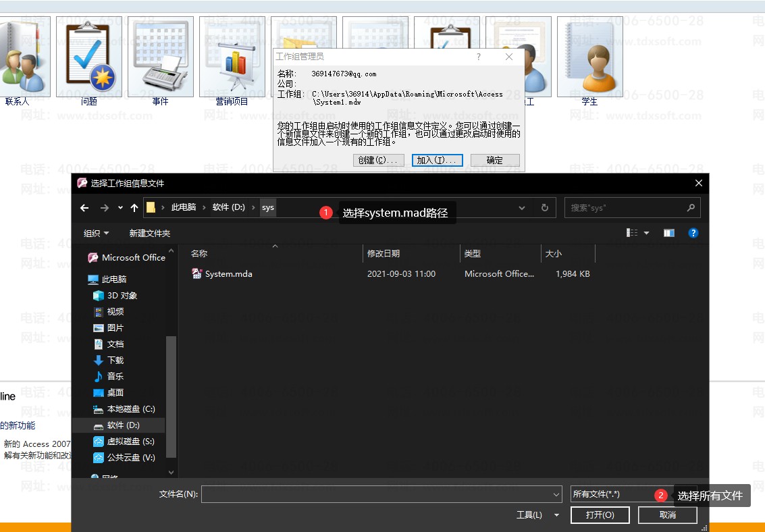Toggle the preview pane icon
Image resolution: width=765 pixels, height=532 pixels.
point(668,233)
